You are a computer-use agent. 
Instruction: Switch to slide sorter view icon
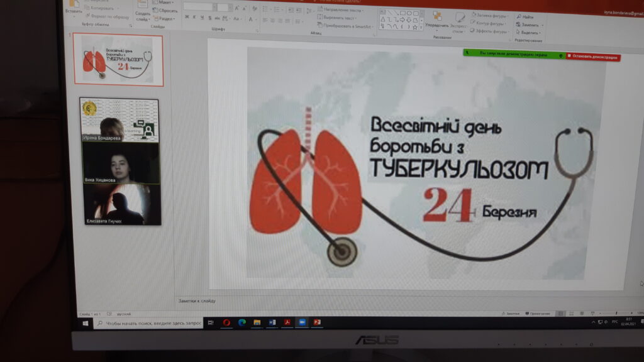[x=571, y=314]
